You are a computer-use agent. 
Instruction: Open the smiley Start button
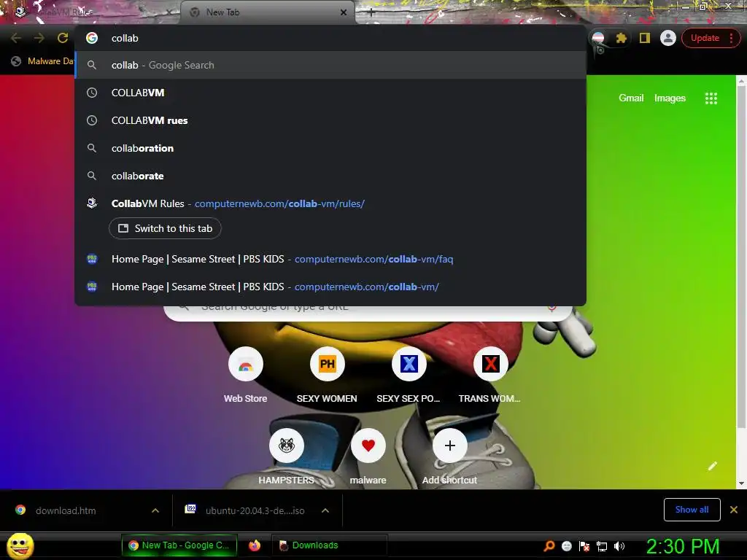20,545
